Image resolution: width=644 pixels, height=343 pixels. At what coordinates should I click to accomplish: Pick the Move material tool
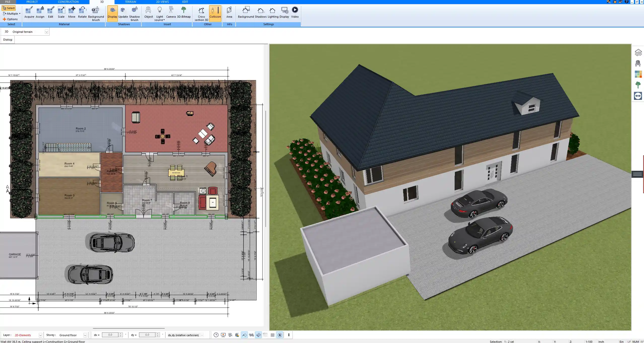tap(72, 13)
